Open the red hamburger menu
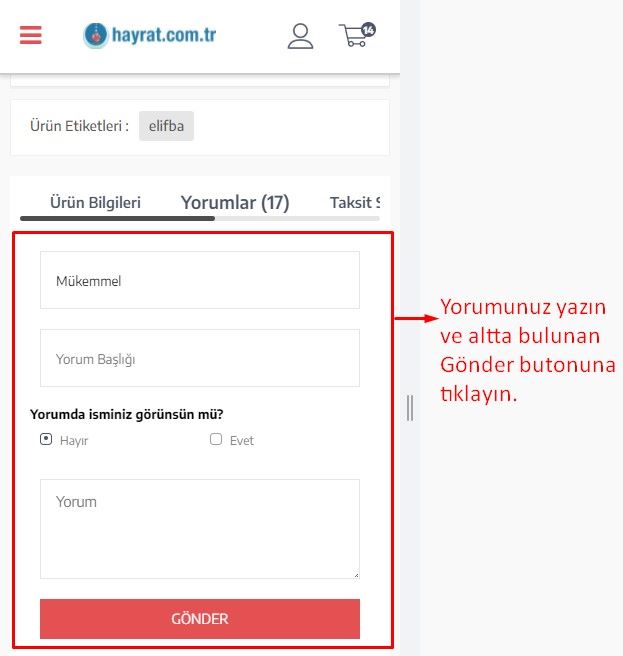 [x=31, y=35]
